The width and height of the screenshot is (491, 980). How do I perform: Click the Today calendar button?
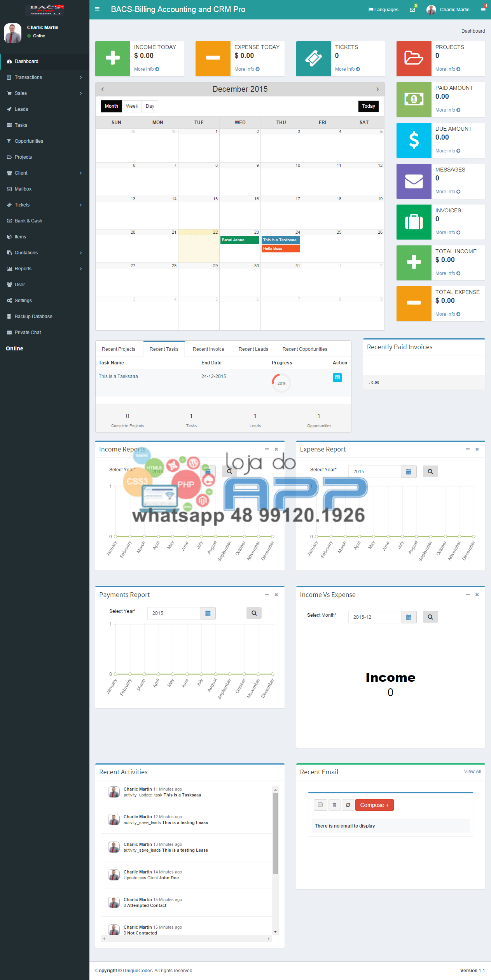tap(368, 106)
